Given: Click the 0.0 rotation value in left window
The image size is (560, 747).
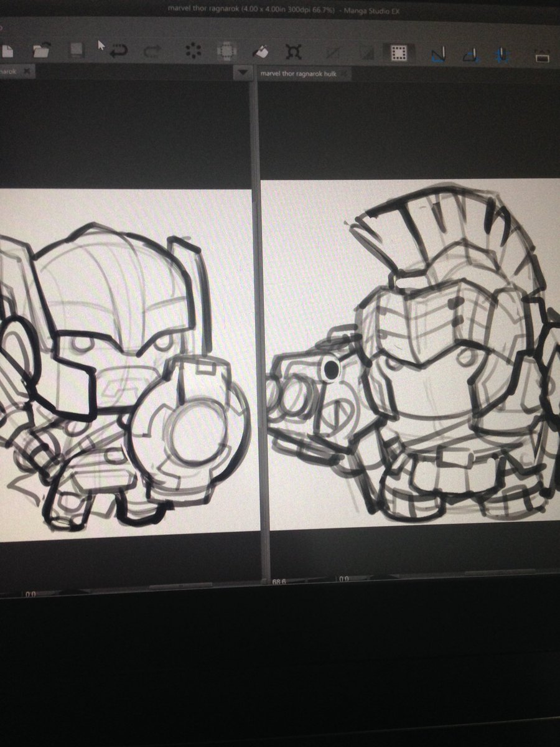Looking at the screenshot, I should pos(30,594).
